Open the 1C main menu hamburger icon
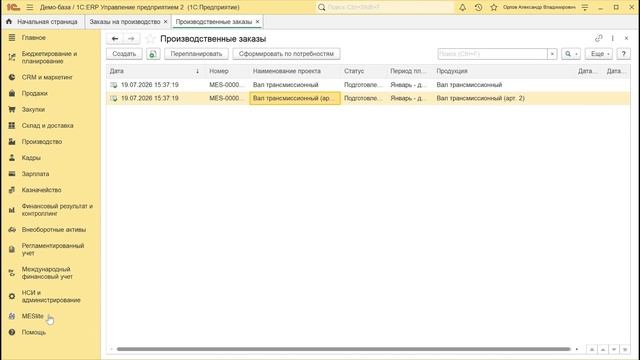 pyautogui.click(x=30, y=7)
